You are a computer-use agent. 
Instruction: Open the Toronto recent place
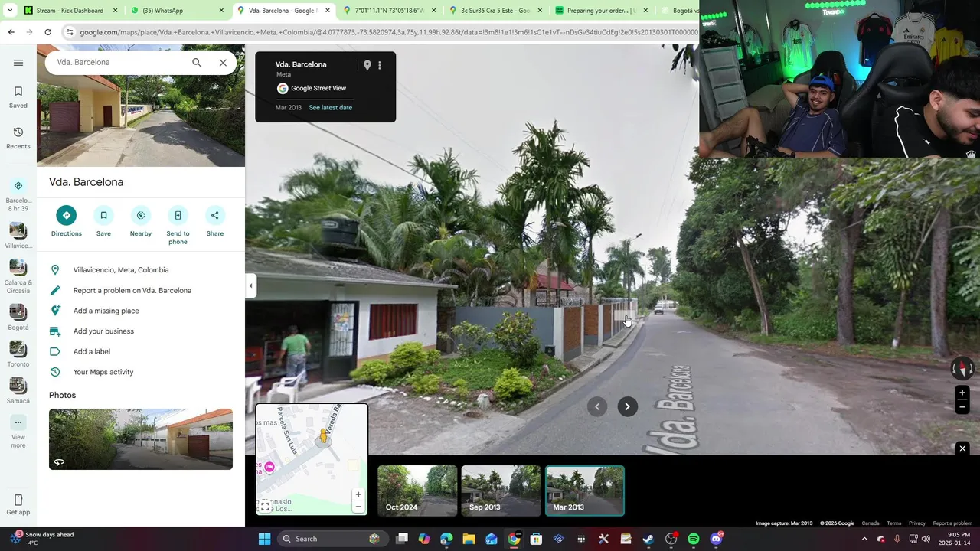pos(18,354)
